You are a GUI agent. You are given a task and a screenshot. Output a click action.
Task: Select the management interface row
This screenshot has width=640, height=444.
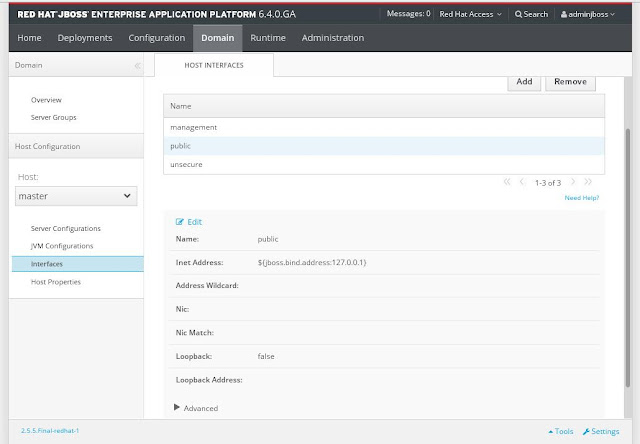pyautogui.click(x=384, y=127)
